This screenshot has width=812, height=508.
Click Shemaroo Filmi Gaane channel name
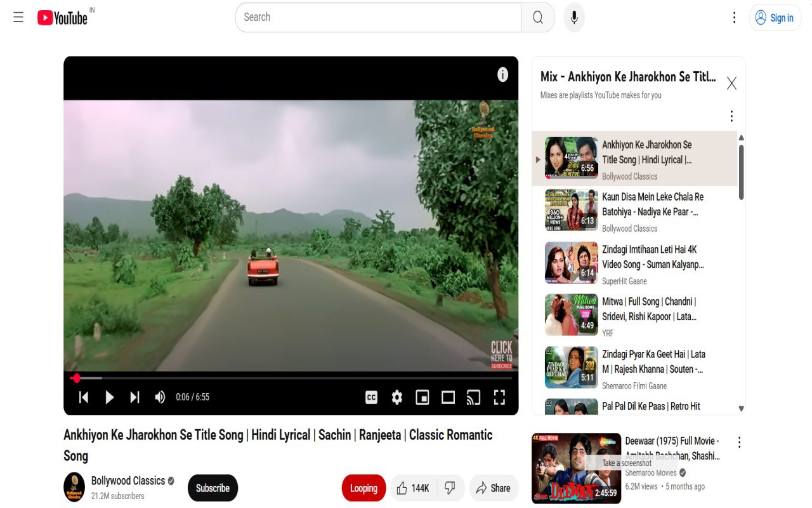[x=634, y=386]
